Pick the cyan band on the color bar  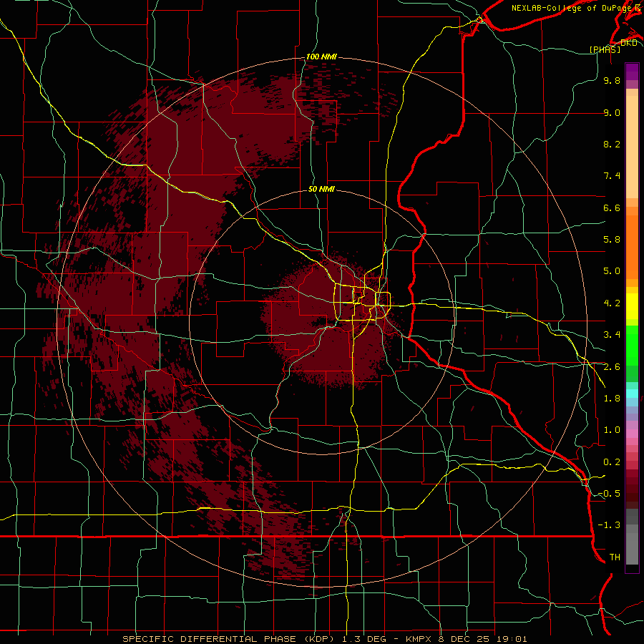[x=632, y=393]
